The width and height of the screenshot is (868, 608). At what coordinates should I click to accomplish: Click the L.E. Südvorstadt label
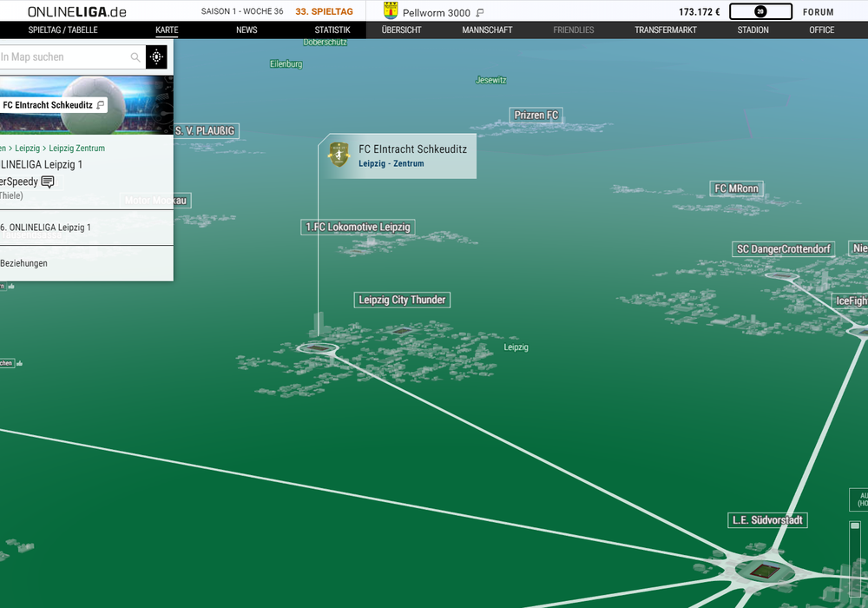(x=767, y=520)
